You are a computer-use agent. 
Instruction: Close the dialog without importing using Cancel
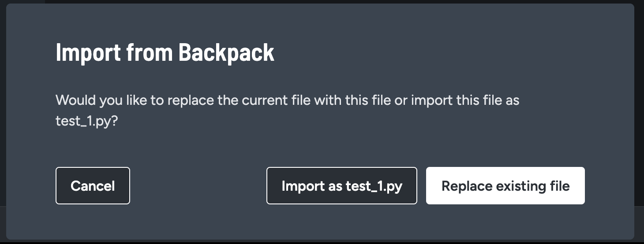point(93,186)
